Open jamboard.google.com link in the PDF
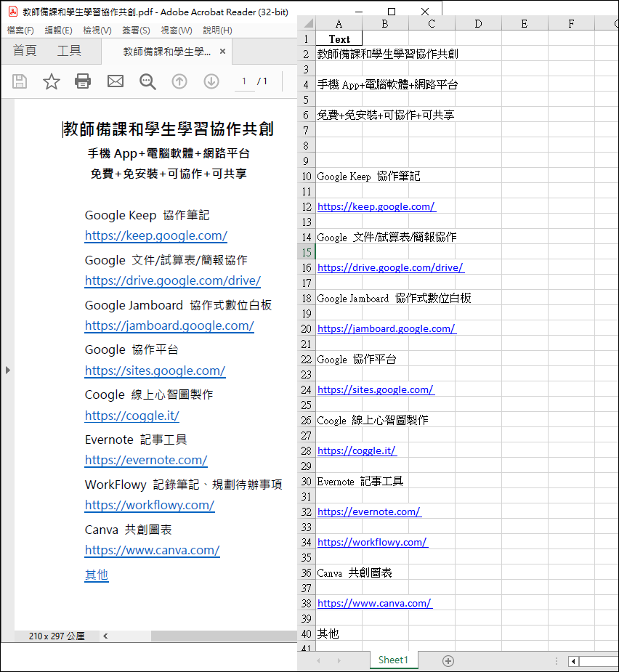The height and width of the screenshot is (672, 619). point(169,325)
